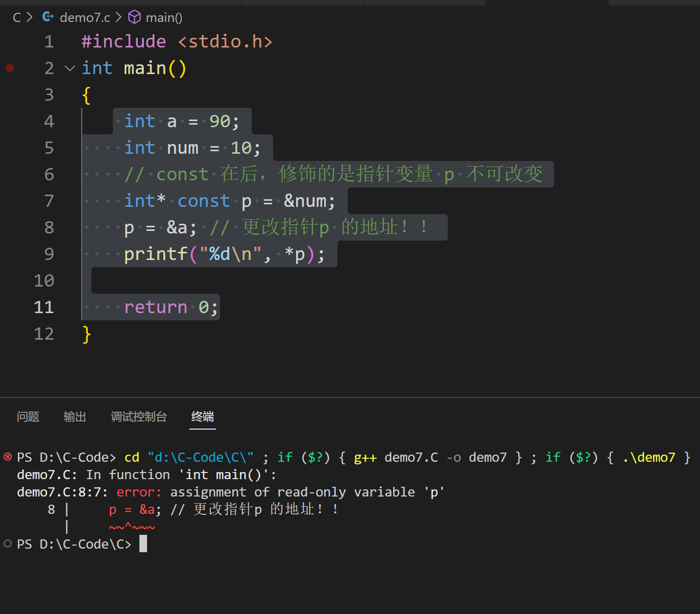
Task: Click line number 1 in the editor gutter
Action: click(x=49, y=41)
